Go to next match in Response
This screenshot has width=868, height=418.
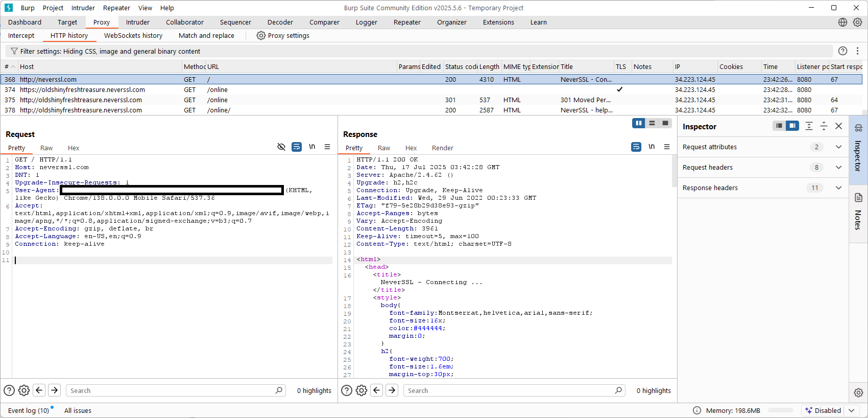392,390
